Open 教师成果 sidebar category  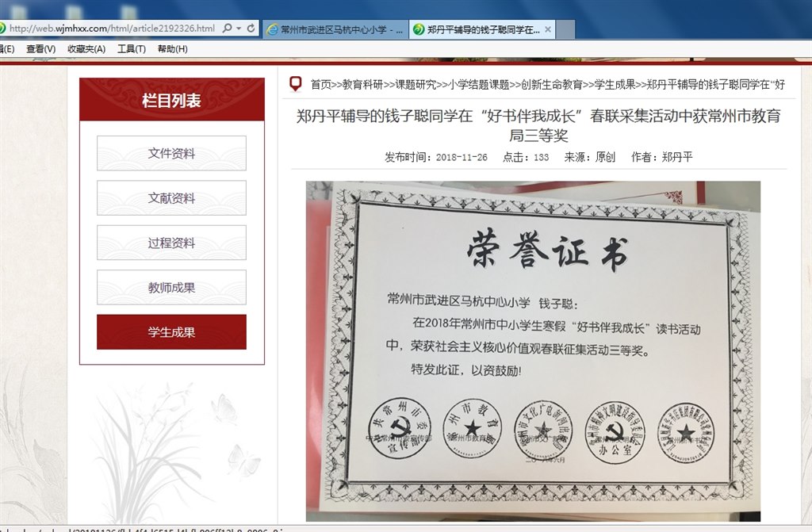tap(171, 288)
